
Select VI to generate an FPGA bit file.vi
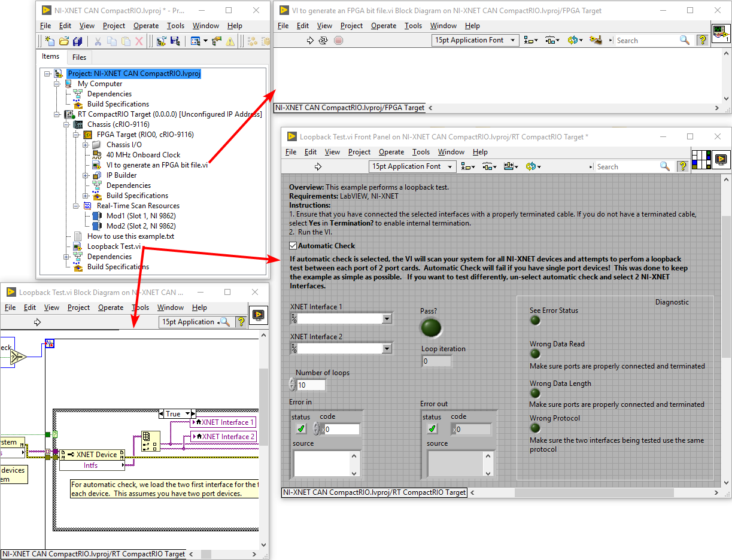(157, 165)
